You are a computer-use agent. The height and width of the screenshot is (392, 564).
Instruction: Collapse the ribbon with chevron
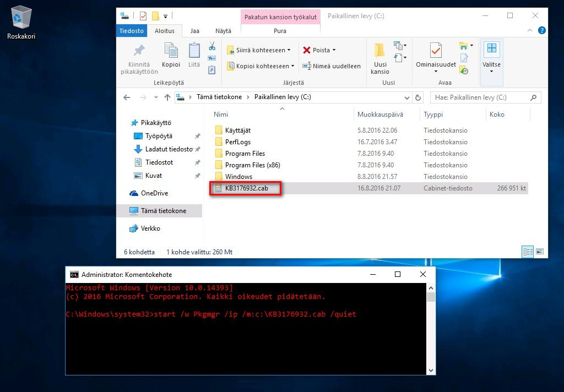point(530,31)
